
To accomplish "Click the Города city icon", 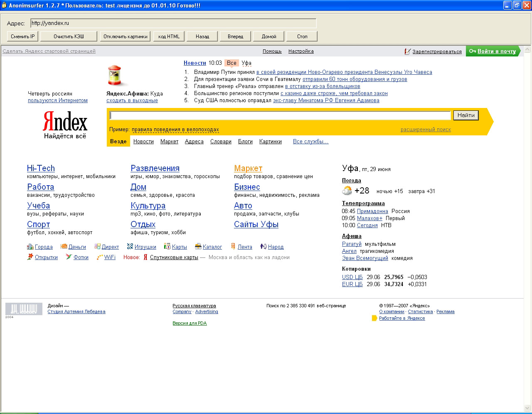I will tap(30, 247).
